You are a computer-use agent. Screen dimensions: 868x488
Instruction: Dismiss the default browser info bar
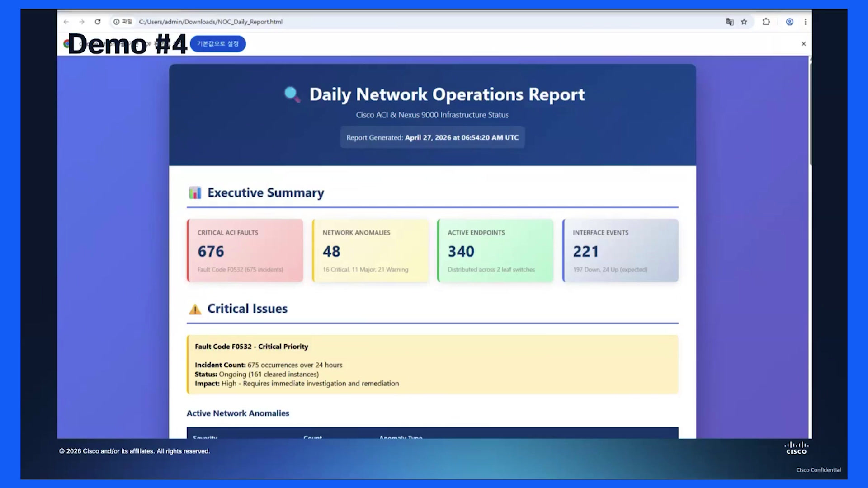point(803,44)
